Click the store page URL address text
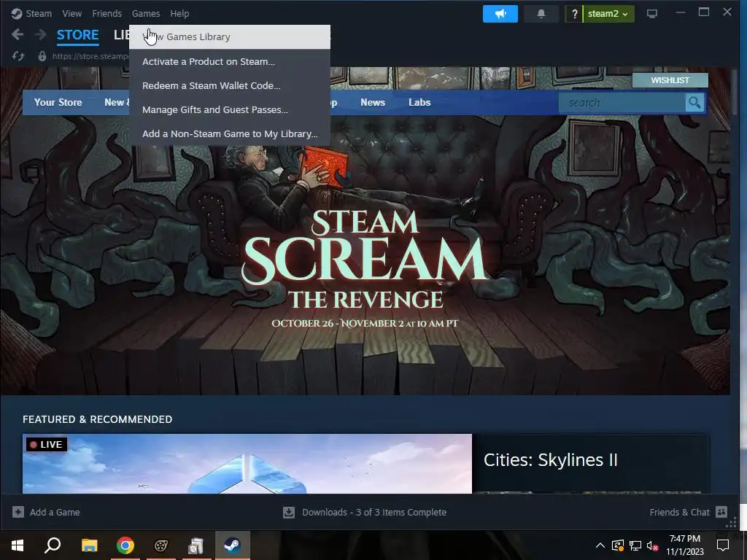 90,56
